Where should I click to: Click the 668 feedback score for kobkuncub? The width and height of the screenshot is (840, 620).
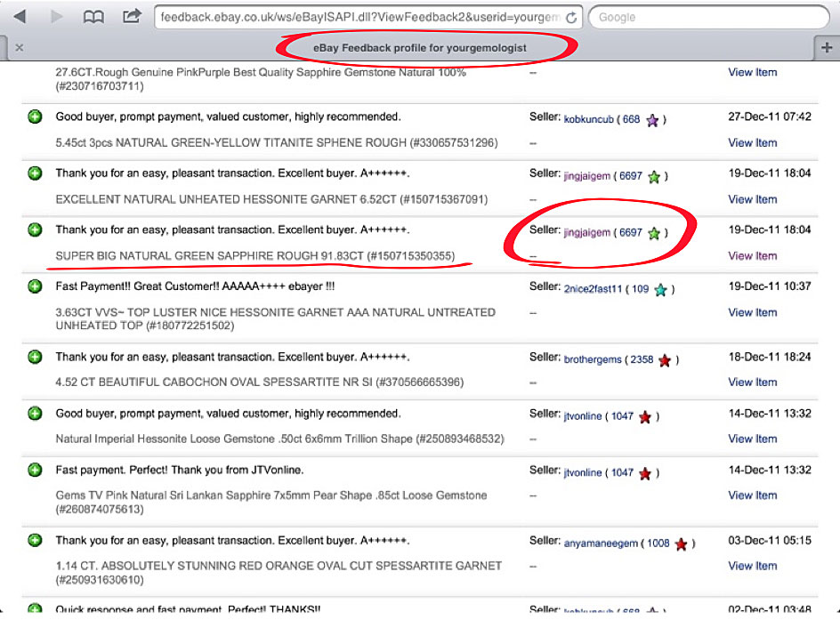click(x=631, y=119)
